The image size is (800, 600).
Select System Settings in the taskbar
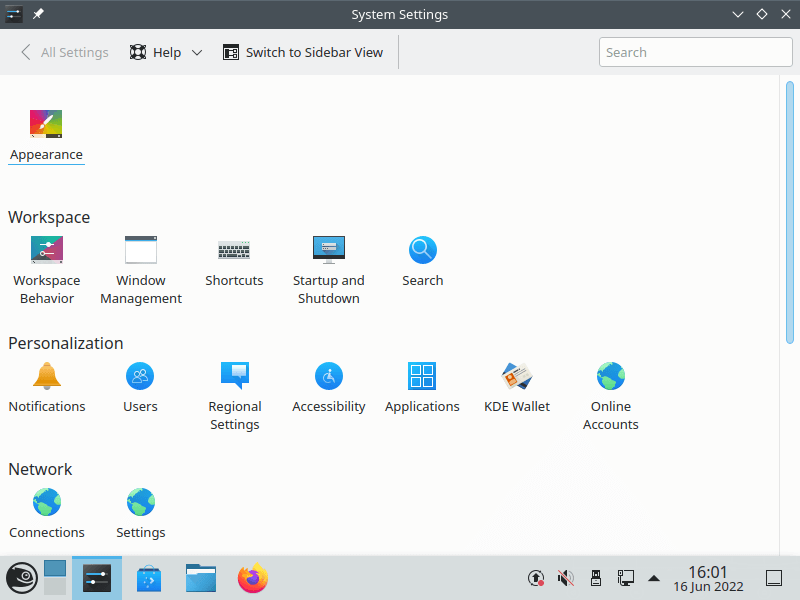coord(97,578)
